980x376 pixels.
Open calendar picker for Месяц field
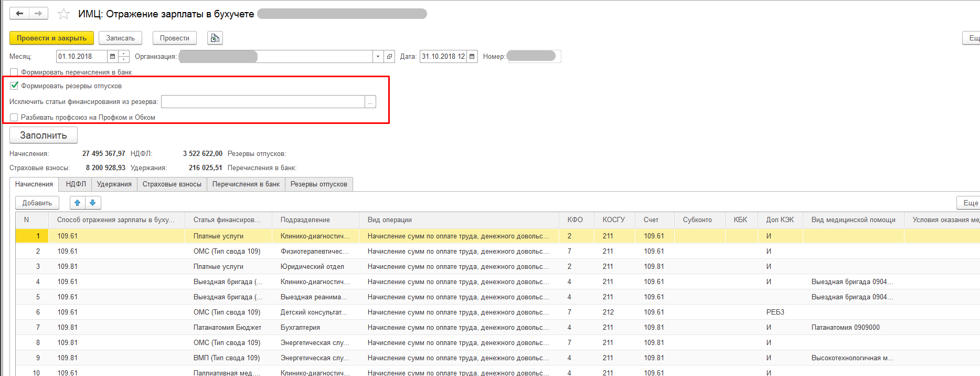coord(113,57)
